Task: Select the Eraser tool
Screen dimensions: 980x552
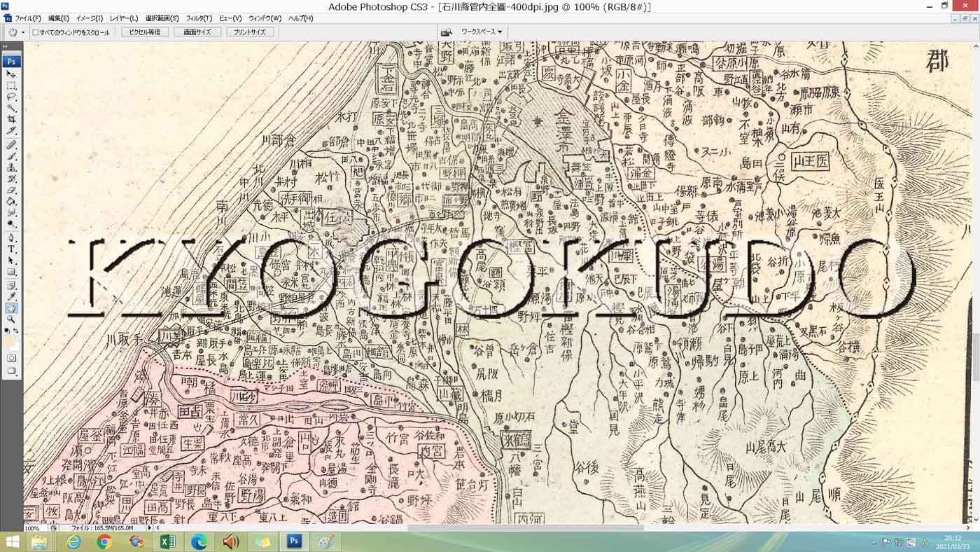Action: (x=11, y=190)
